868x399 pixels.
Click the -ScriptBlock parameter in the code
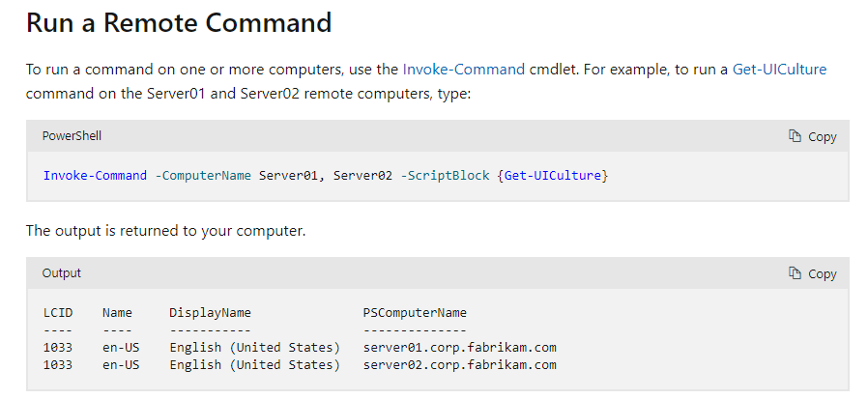point(445,176)
